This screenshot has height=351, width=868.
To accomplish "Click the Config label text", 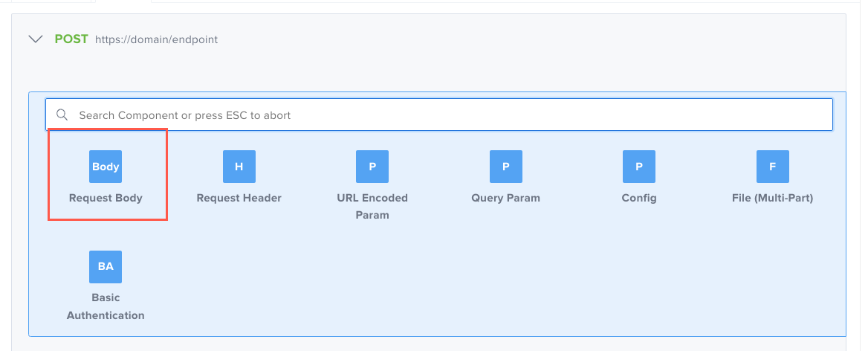I will [639, 198].
